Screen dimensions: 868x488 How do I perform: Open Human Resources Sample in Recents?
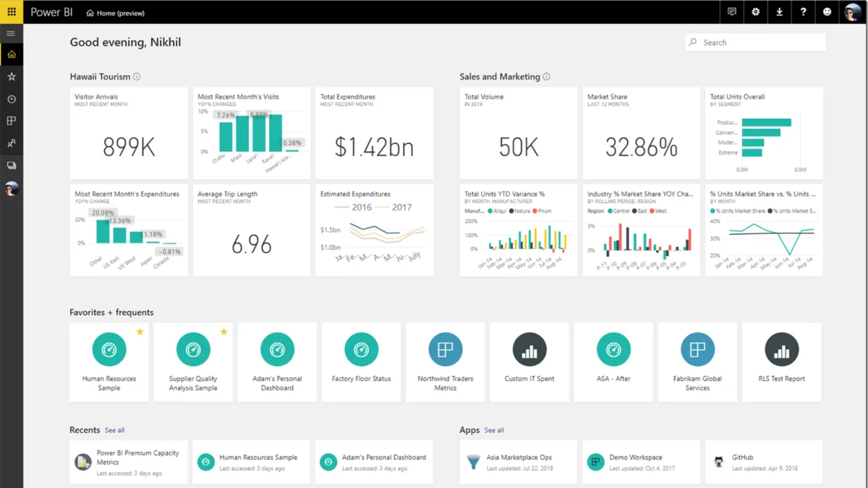pos(251,462)
